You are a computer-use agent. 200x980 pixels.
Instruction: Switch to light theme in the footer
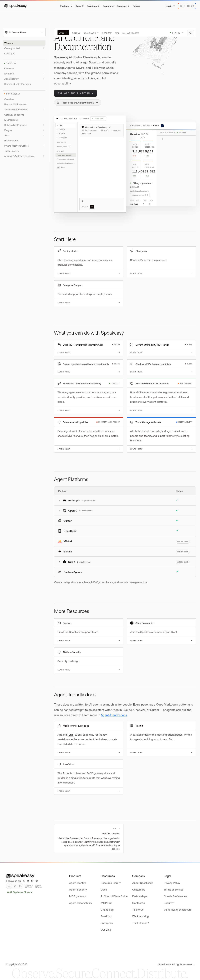point(15,886)
